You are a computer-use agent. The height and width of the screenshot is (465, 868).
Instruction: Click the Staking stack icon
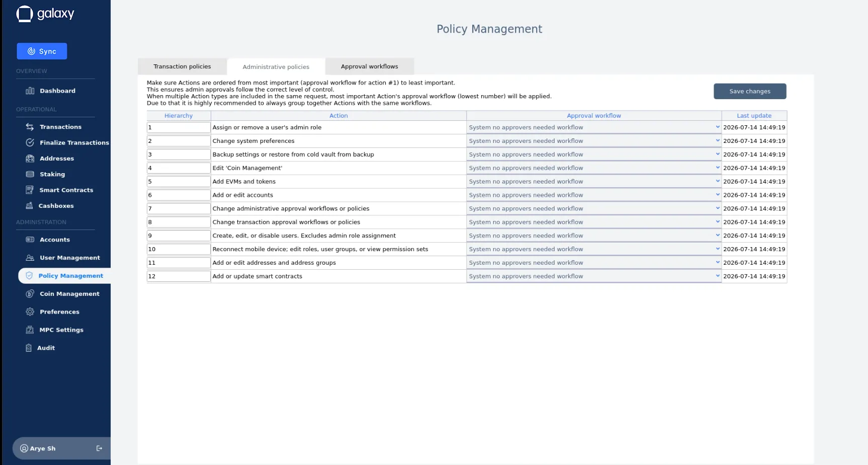point(30,174)
